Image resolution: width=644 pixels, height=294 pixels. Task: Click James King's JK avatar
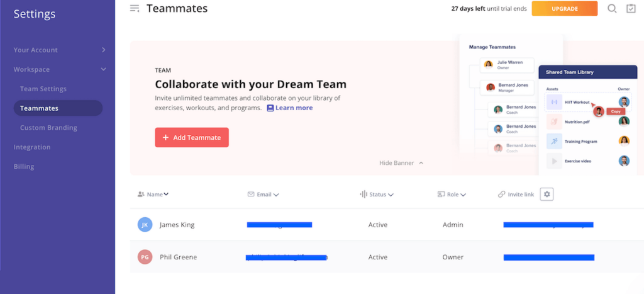click(145, 225)
